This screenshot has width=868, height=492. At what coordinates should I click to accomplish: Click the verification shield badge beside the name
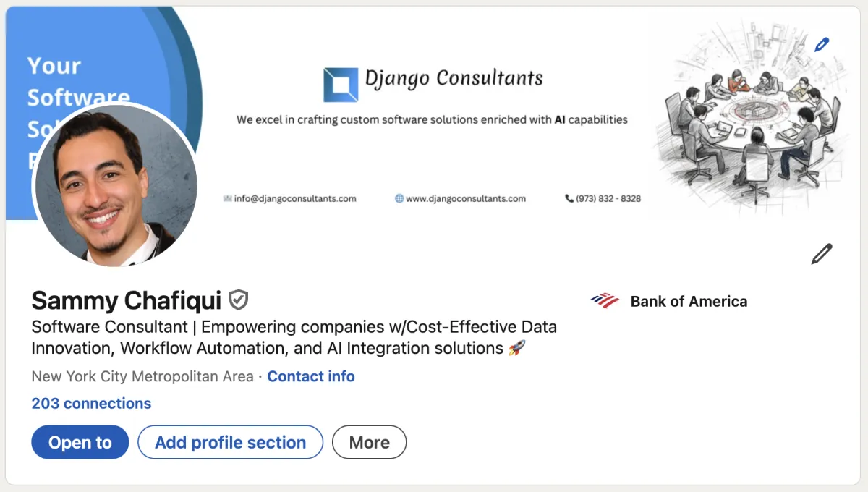[238, 300]
